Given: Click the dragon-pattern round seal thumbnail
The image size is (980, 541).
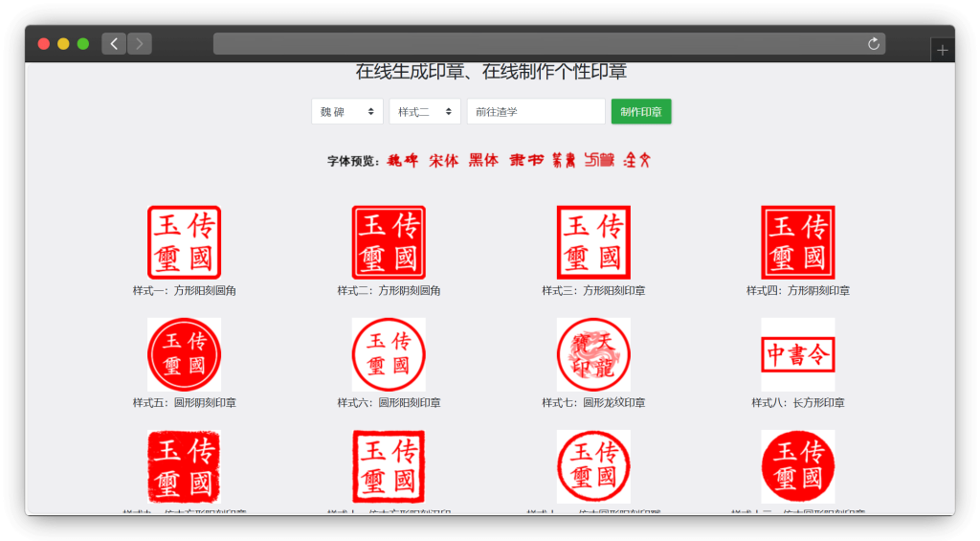Looking at the screenshot, I should pyautogui.click(x=593, y=354).
